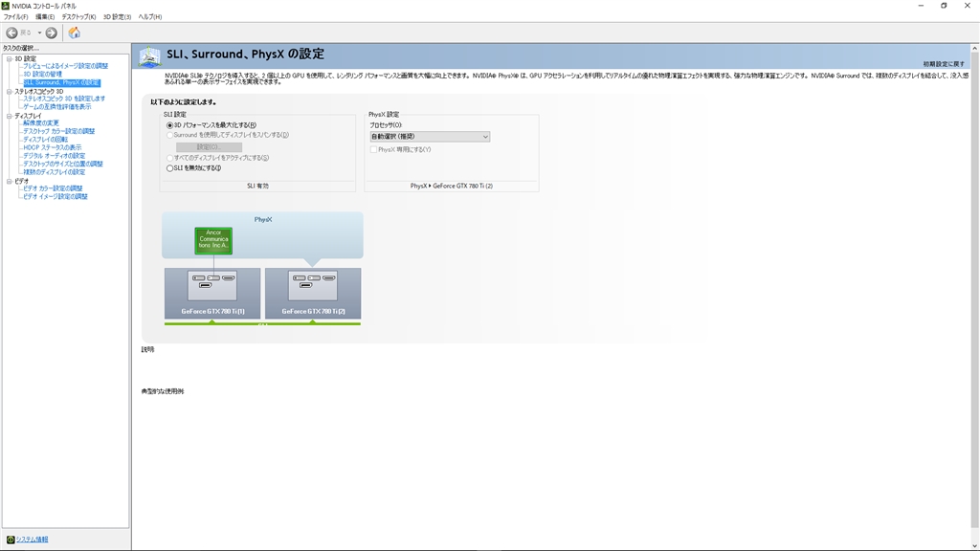Select SLI を無効にする radio button
This screenshot has width=980, height=551.
169,168
